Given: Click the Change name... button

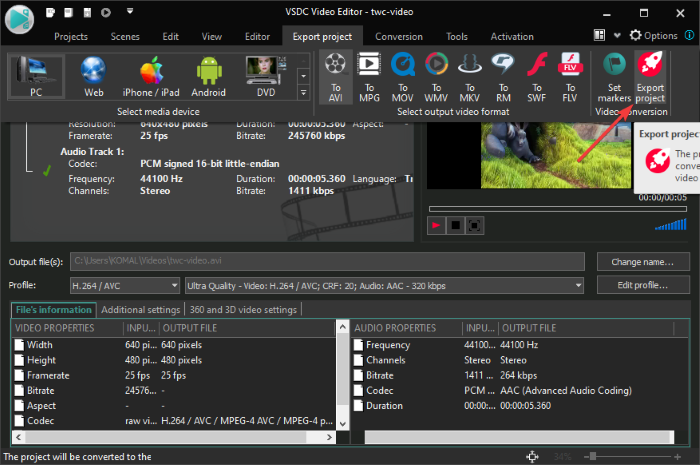Looking at the screenshot, I should point(641,262).
